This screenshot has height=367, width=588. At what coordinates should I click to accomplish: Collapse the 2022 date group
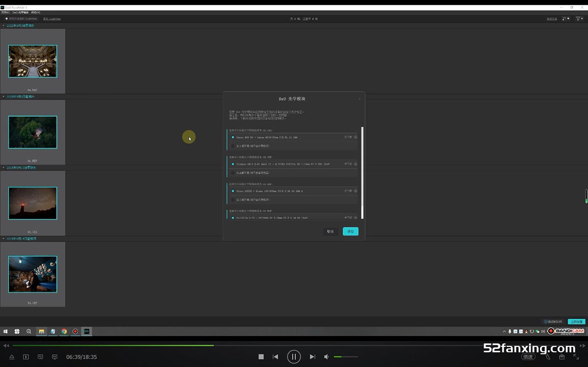(x=3, y=25)
